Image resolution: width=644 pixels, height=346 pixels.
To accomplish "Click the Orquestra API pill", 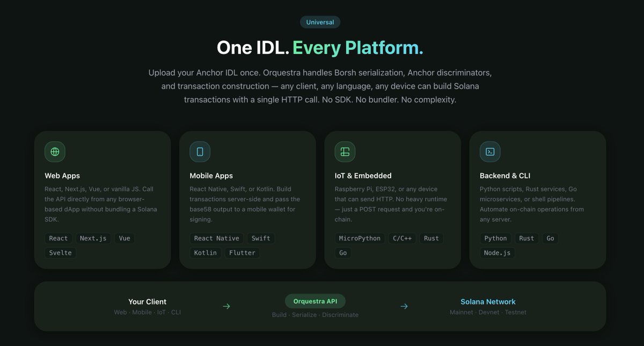I will 315,301.
